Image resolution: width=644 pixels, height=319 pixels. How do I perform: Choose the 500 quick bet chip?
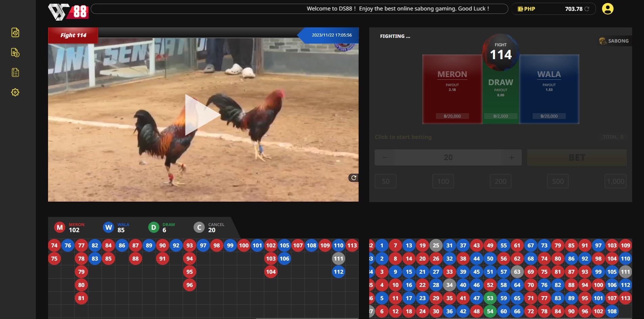[x=558, y=181]
